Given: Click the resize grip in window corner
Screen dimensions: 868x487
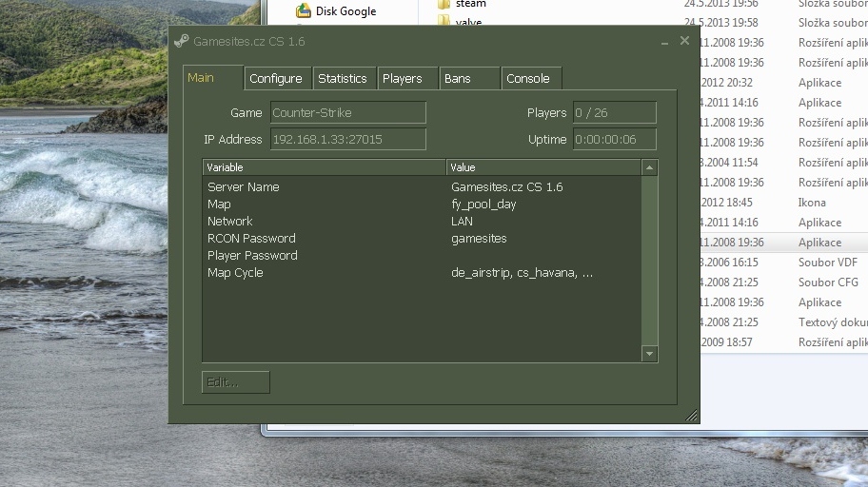Looking at the screenshot, I should (x=691, y=416).
